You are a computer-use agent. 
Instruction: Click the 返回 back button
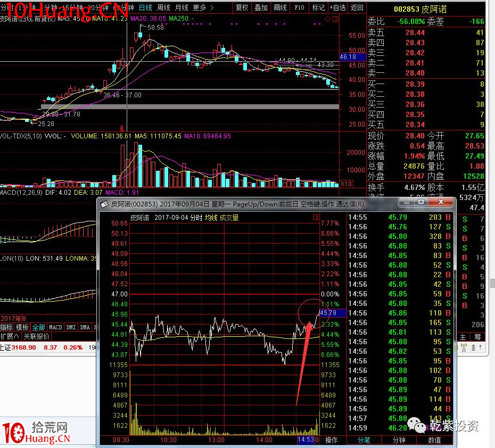click(x=357, y=7)
